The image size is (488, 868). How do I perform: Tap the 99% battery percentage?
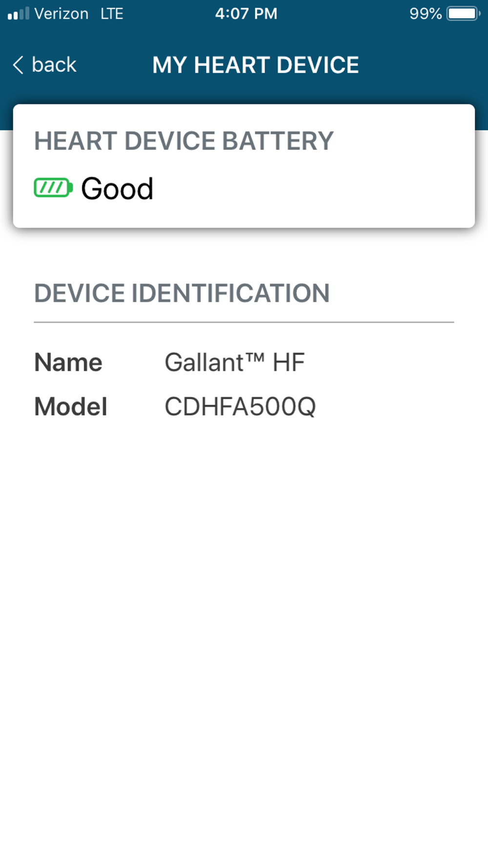426,14
